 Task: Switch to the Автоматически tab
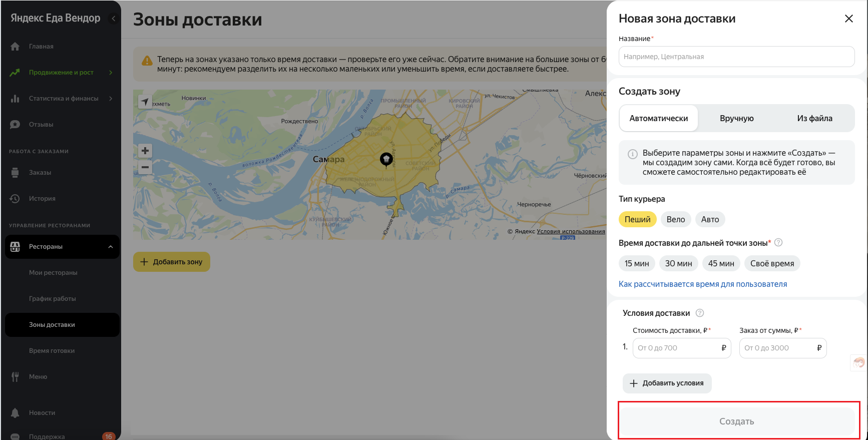click(x=659, y=118)
